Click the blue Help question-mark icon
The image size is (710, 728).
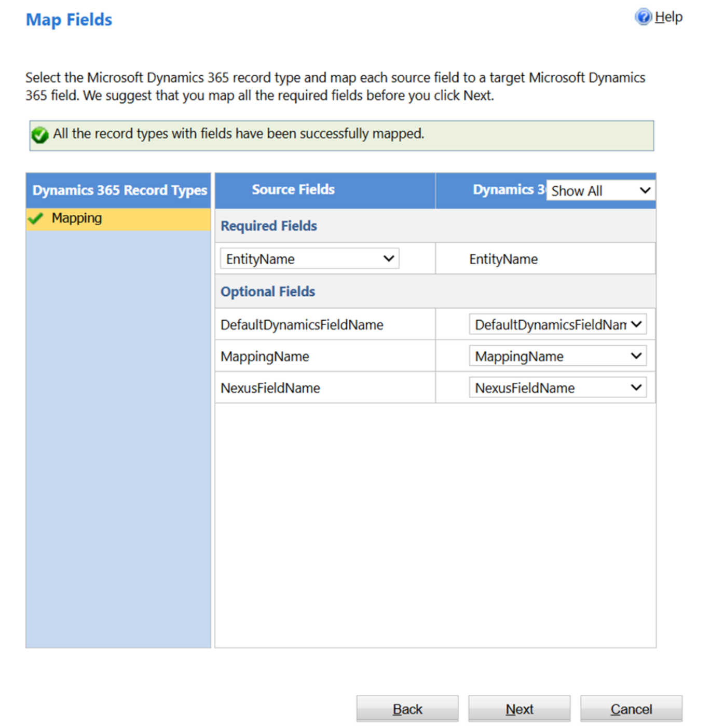coord(643,17)
